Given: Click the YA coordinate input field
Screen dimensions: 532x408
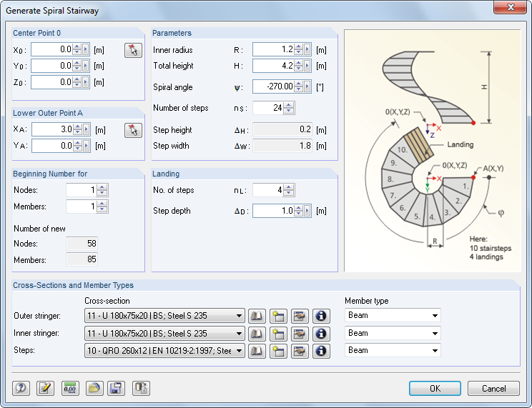Looking at the screenshot, I should coord(53,146).
